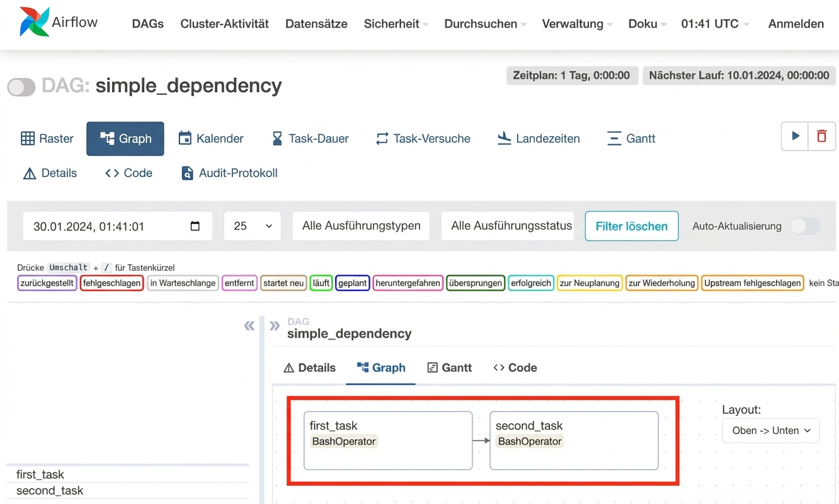Image resolution: width=839 pixels, height=504 pixels.
Task: Open the Alle Ausführungstypen dropdown
Action: click(361, 226)
